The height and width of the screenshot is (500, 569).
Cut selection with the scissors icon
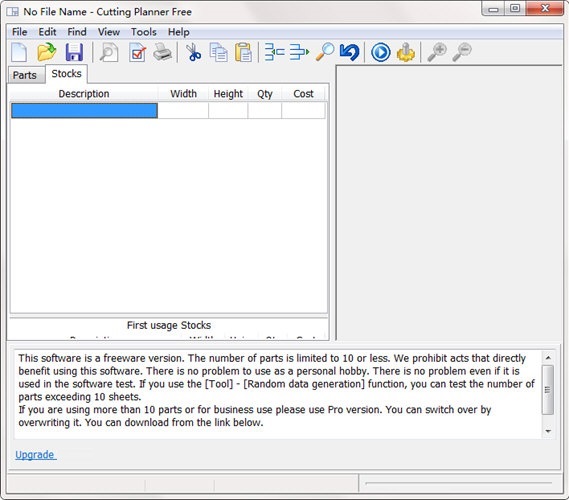(x=193, y=52)
